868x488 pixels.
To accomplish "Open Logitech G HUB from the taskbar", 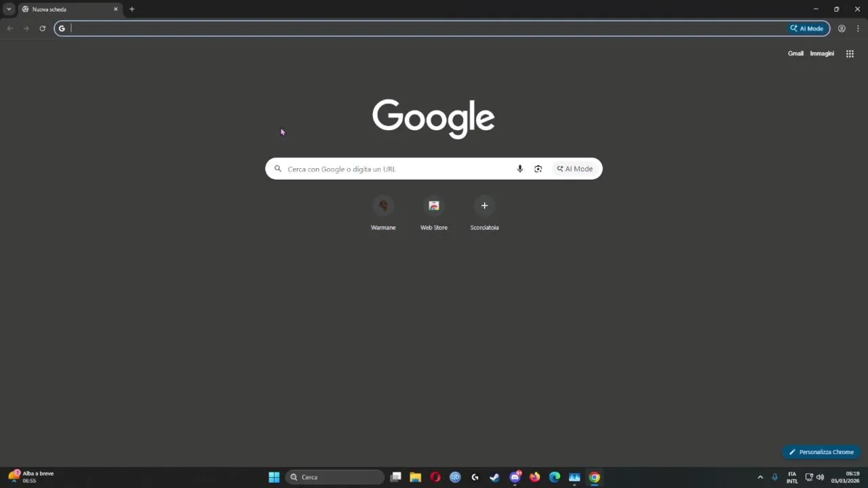I will point(475,477).
